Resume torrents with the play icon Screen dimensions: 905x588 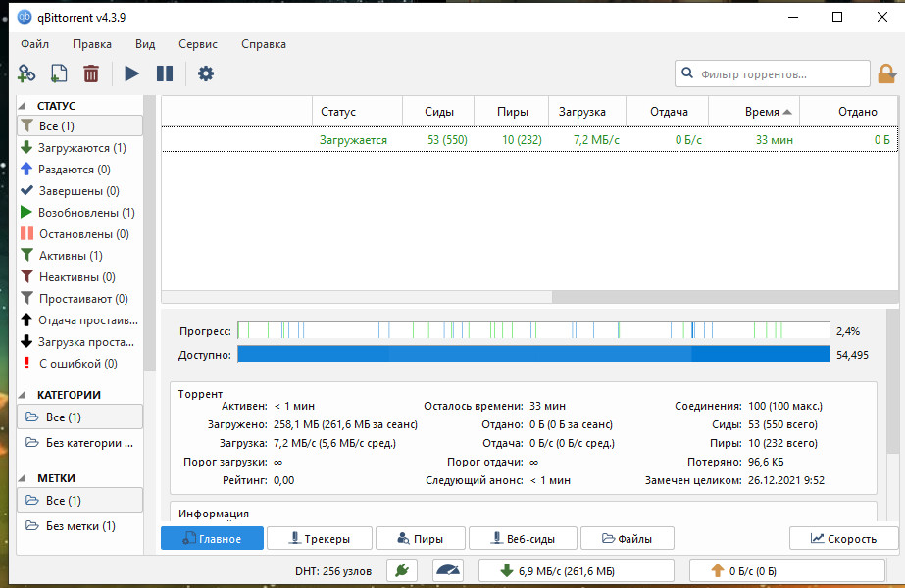tap(131, 73)
